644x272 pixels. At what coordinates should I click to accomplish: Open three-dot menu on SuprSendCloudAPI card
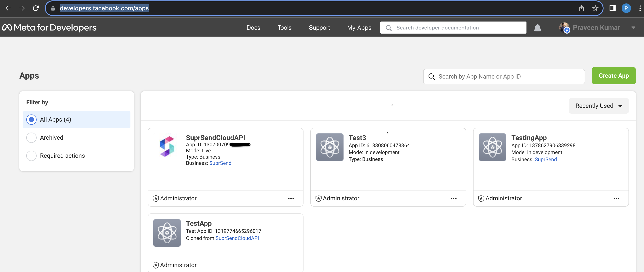coord(291,198)
